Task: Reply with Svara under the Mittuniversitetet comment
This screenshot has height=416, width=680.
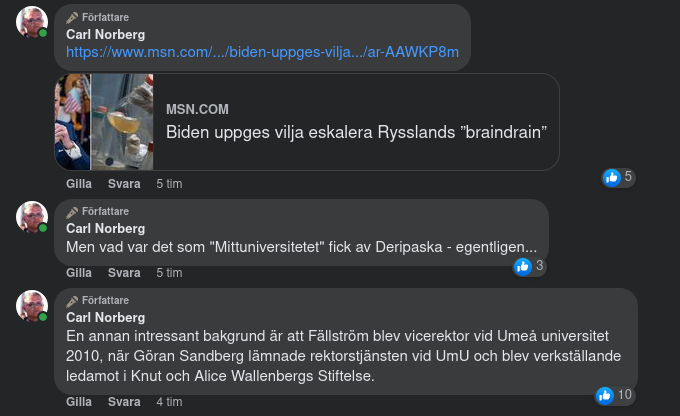Action: 124,272
